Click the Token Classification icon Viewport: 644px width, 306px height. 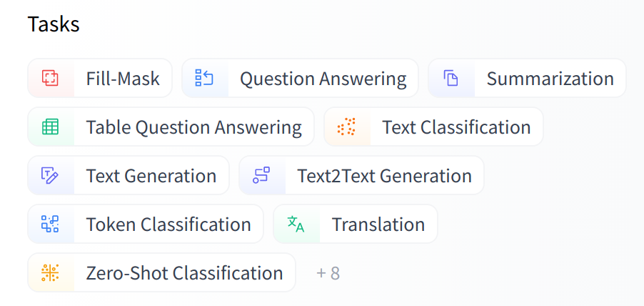coord(50,224)
